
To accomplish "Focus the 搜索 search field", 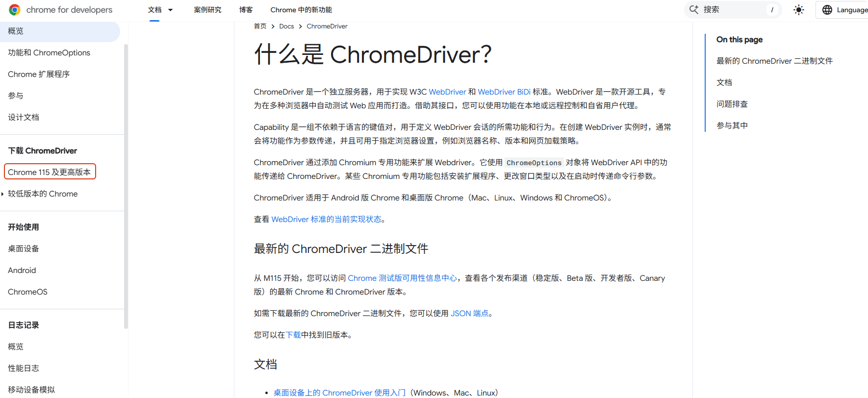I will (x=733, y=10).
